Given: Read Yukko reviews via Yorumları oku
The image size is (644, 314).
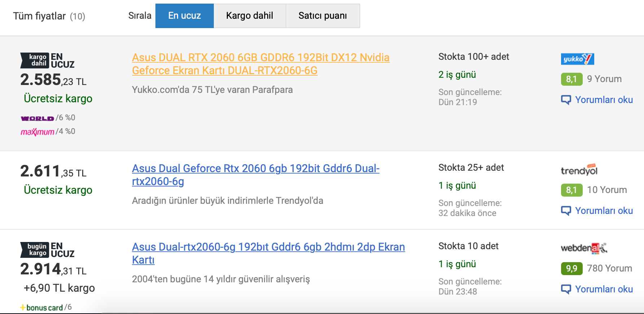Looking at the screenshot, I should (x=597, y=100).
